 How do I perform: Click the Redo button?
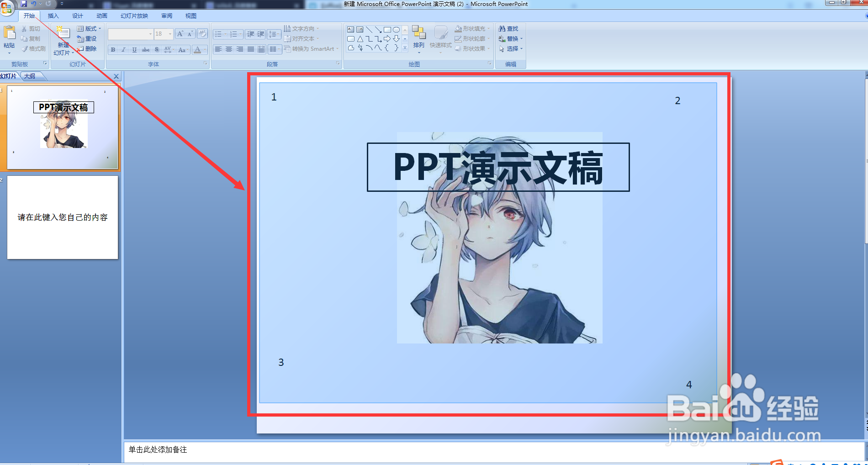click(x=48, y=4)
